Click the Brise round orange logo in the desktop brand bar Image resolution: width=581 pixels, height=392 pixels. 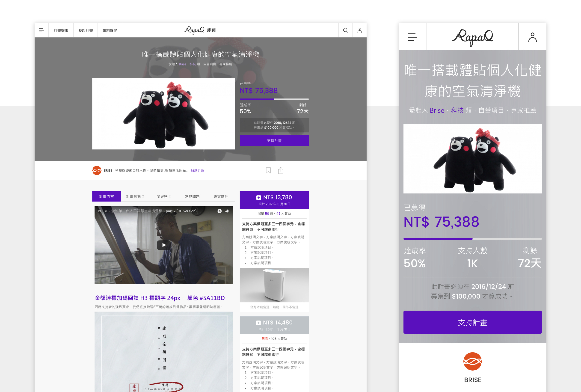pos(97,170)
